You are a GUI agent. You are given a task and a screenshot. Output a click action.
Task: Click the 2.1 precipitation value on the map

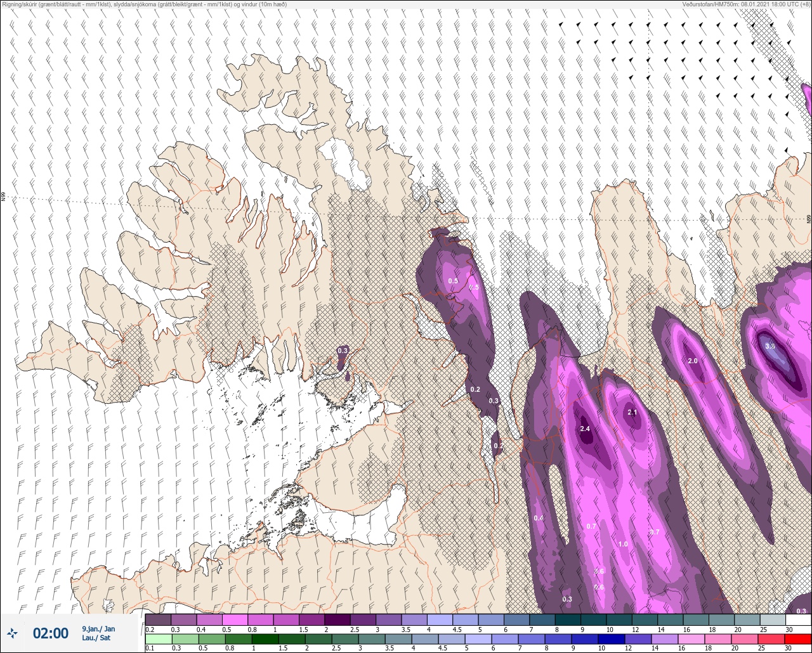tap(632, 412)
